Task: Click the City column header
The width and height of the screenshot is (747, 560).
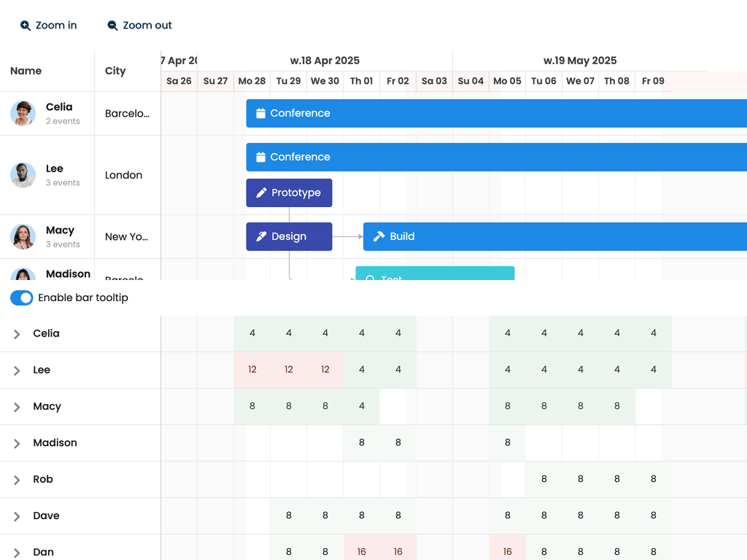Action: click(x=115, y=71)
